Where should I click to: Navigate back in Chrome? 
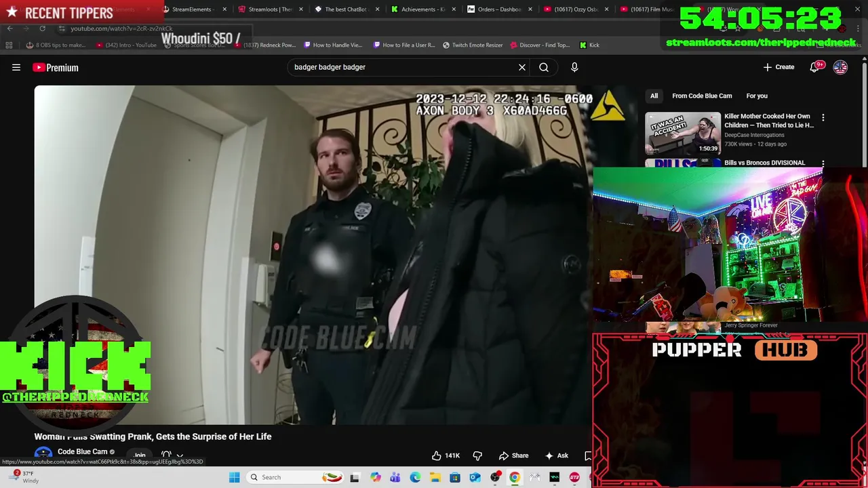click(x=9, y=28)
